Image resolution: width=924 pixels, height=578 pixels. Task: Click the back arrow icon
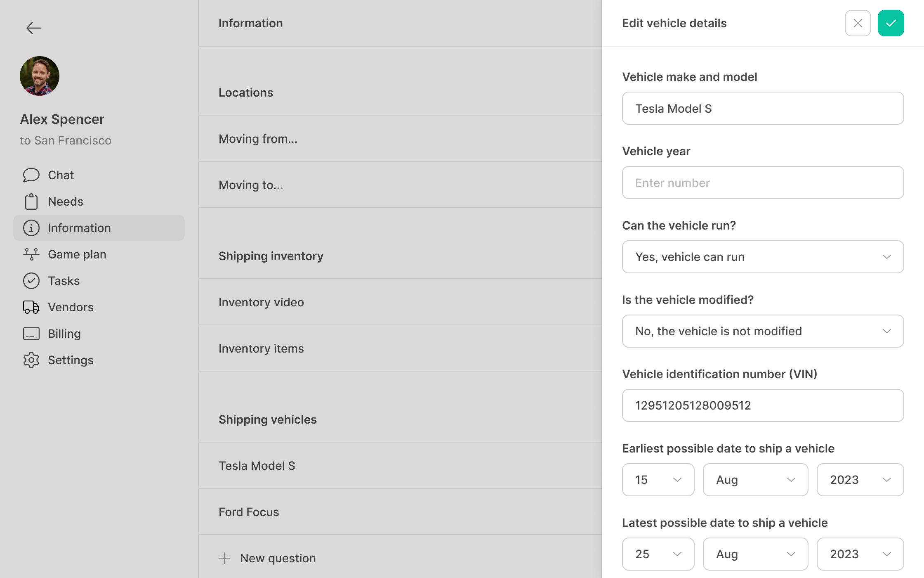point(33,28)
